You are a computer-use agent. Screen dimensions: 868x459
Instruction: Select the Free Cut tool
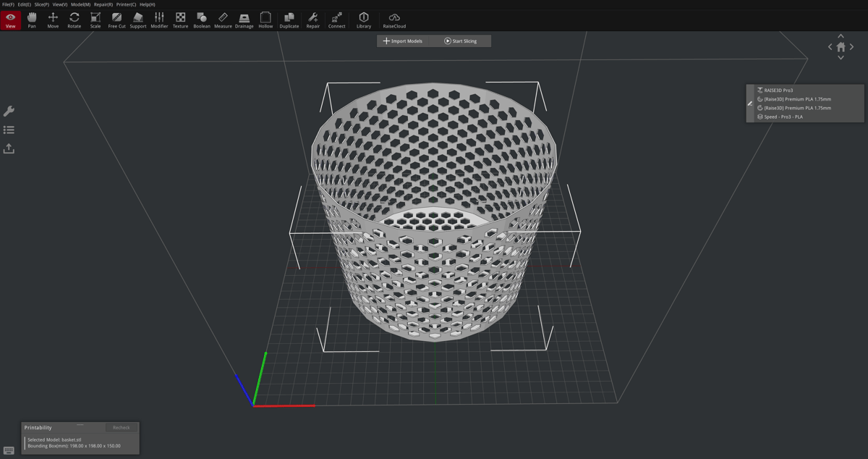tap(116, 20)
